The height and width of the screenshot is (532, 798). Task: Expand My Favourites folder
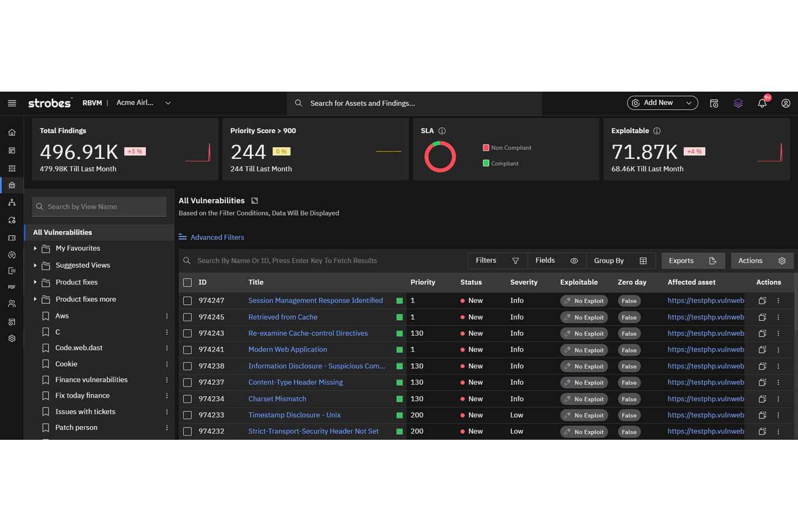click(x=35, y=248)
